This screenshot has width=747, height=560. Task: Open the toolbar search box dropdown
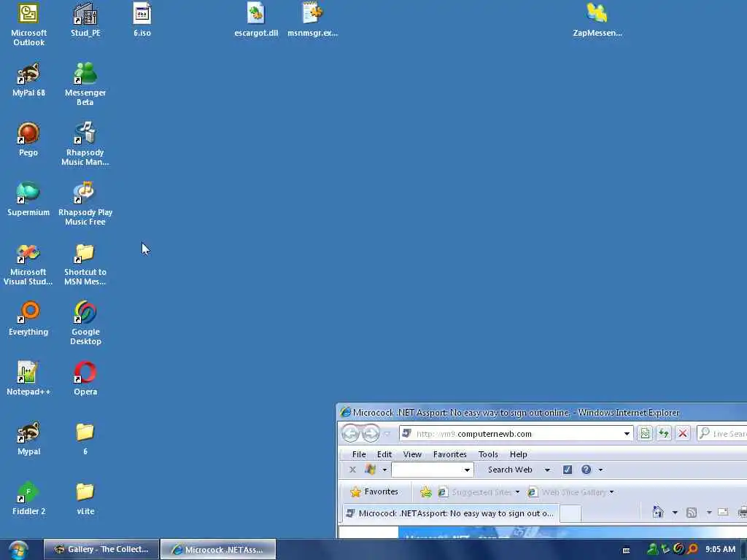point(467,470)
